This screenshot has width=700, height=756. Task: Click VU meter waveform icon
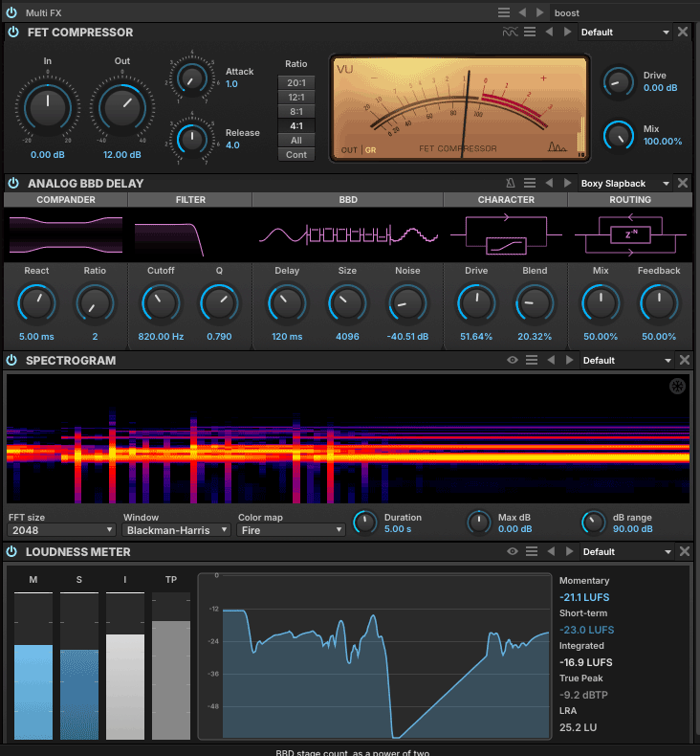pos(557,146)
